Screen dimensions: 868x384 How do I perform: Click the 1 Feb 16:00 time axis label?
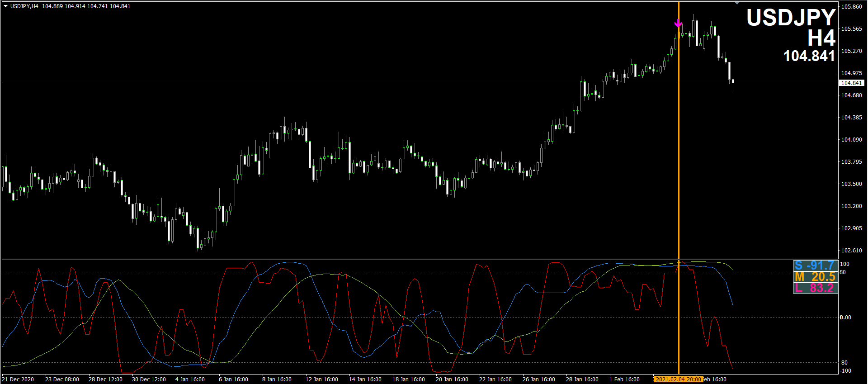(624, 379)
